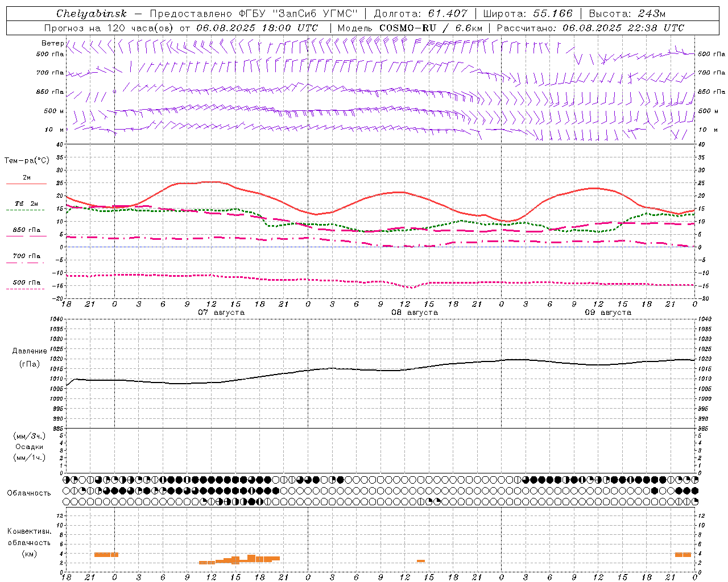
Task: Click the tallest orange convective bar on 07 августа
Action: tap(251, 558)
